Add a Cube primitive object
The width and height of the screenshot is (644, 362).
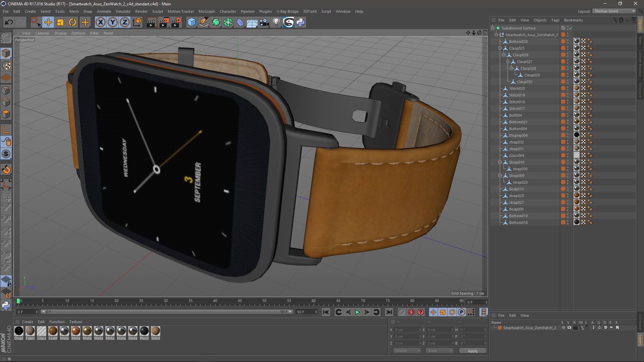[192, 22]
